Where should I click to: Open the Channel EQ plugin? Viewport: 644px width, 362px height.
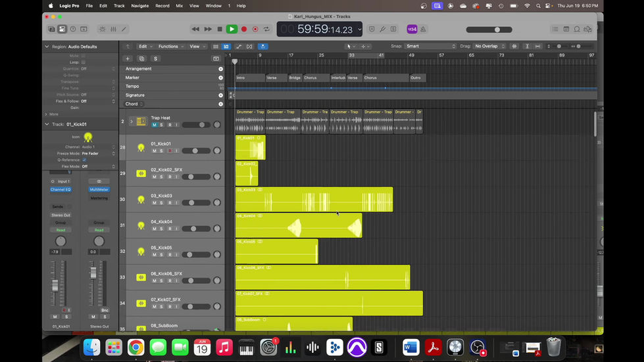coord(61,189)
